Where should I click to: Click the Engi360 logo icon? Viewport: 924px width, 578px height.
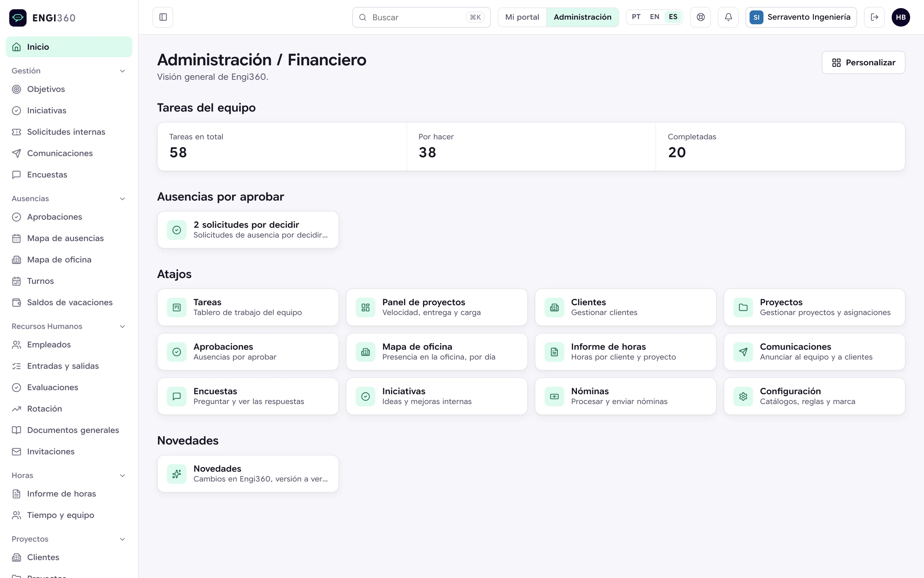click(x=18, y=18)
